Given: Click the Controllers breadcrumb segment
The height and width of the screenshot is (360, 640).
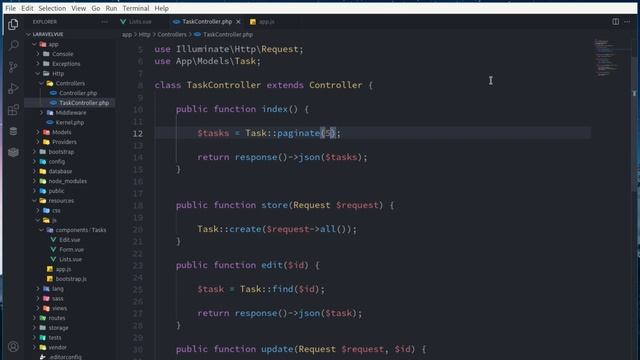Looking at the screenshot, I should 172,35.
